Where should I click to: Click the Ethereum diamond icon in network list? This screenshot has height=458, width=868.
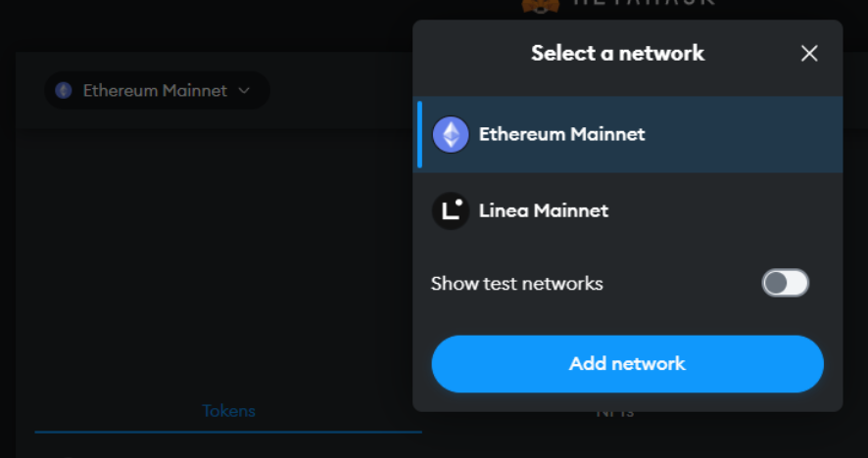point(451,134)
